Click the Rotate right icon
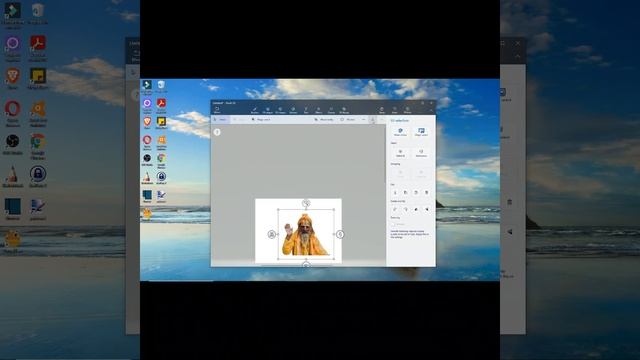640x360 pixels. click(406, 209)
